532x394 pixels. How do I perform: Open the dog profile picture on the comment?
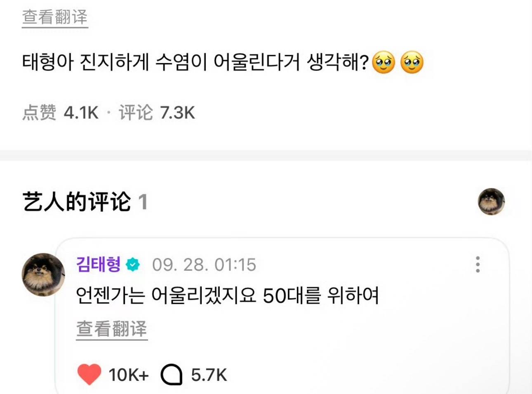(x=43, y=275)
